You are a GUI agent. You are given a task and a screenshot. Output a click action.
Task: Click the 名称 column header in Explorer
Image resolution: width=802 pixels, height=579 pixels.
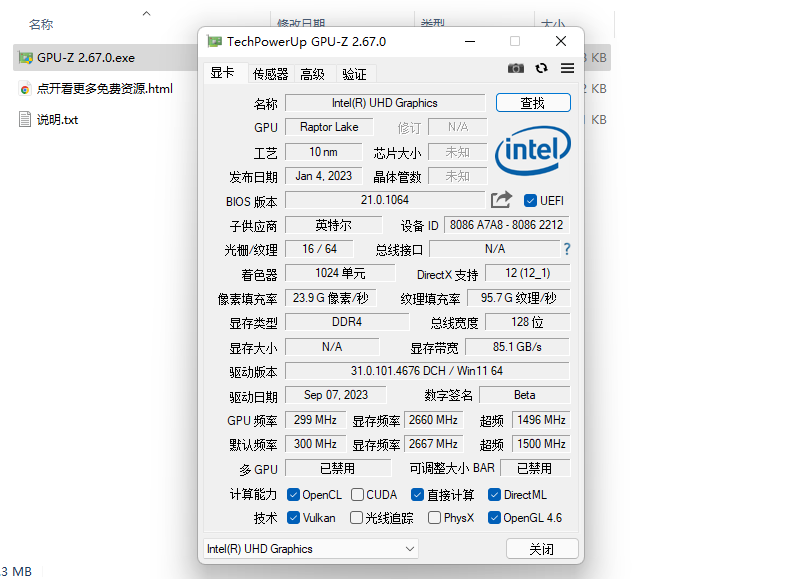pos(41,25)
